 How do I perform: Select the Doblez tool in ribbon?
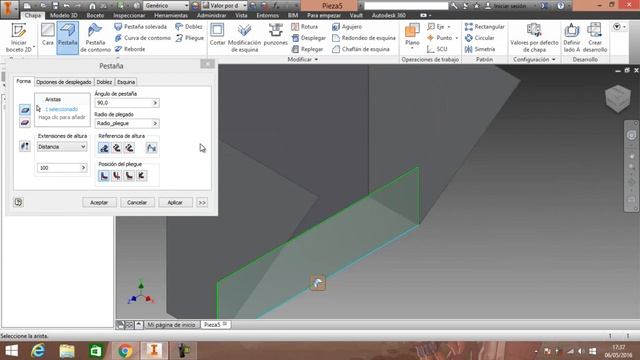[189, 27]
